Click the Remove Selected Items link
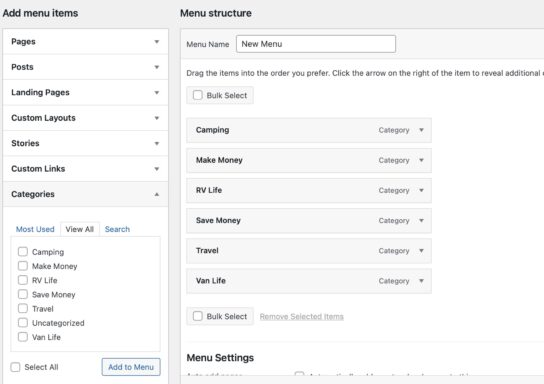 coord(301,316)
